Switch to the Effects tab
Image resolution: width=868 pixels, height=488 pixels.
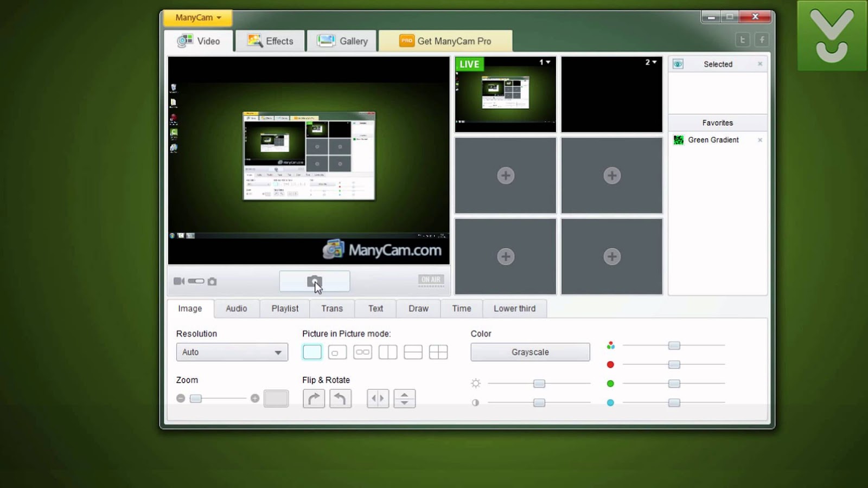click(x=270, y=41)
